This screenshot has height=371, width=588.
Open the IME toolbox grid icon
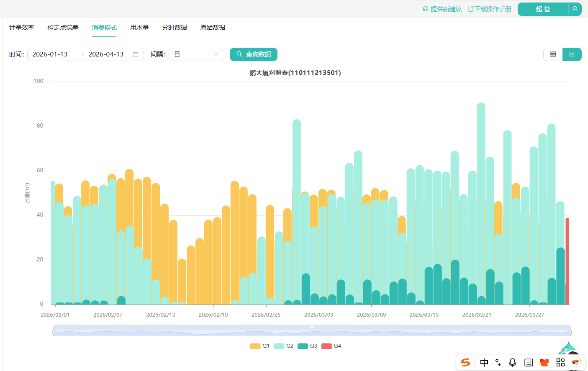click(560, 363)
